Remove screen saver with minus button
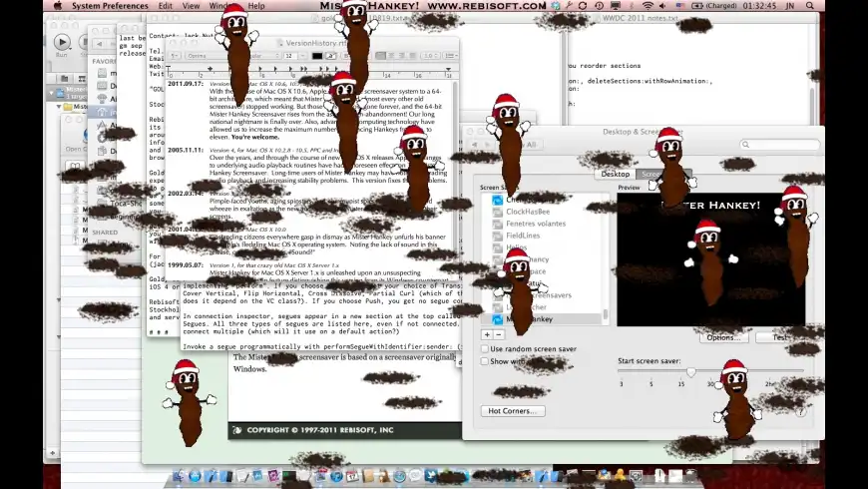 (498, 334)
